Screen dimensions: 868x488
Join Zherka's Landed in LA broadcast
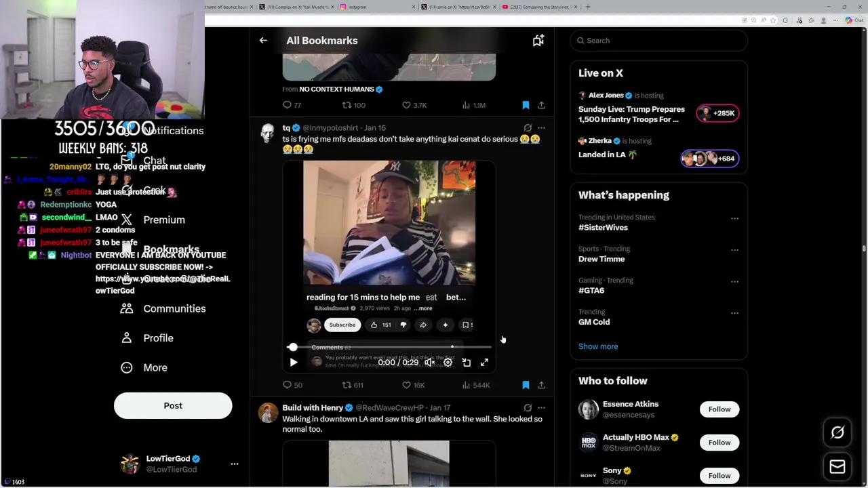tap(608, 155)
